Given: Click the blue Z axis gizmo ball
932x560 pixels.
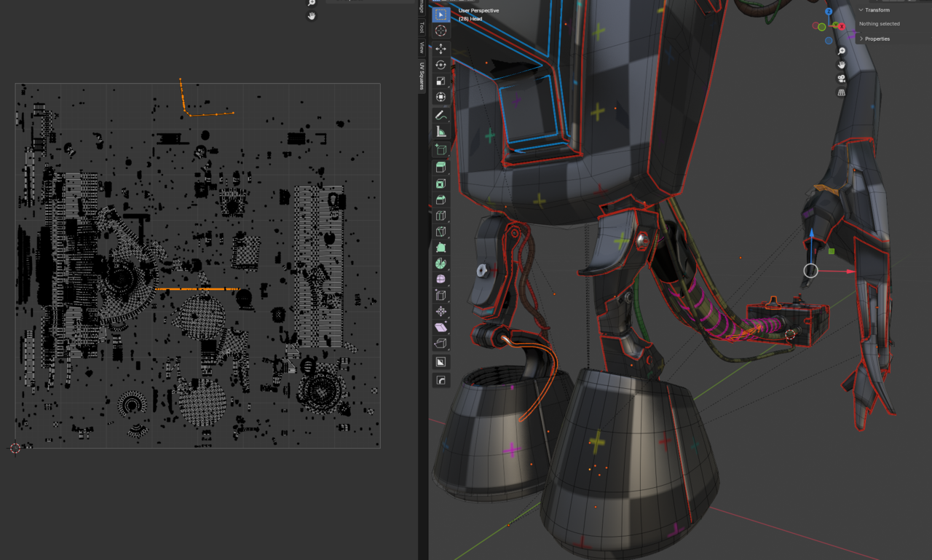Looking at the screenshot, I should pos(829,12).
